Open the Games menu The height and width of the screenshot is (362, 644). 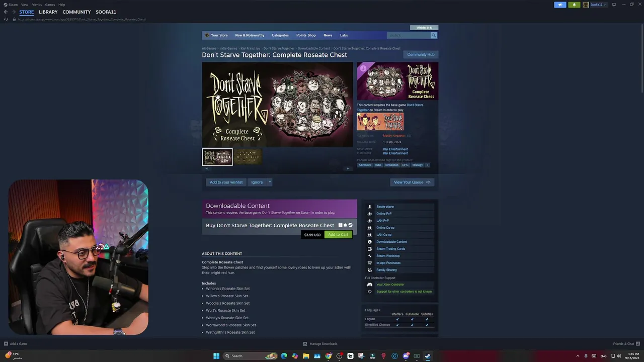[x=50, y=5]
